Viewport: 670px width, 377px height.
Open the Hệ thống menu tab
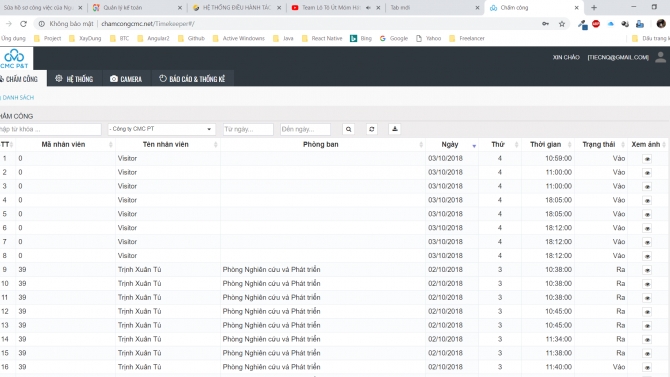[74, 79]
